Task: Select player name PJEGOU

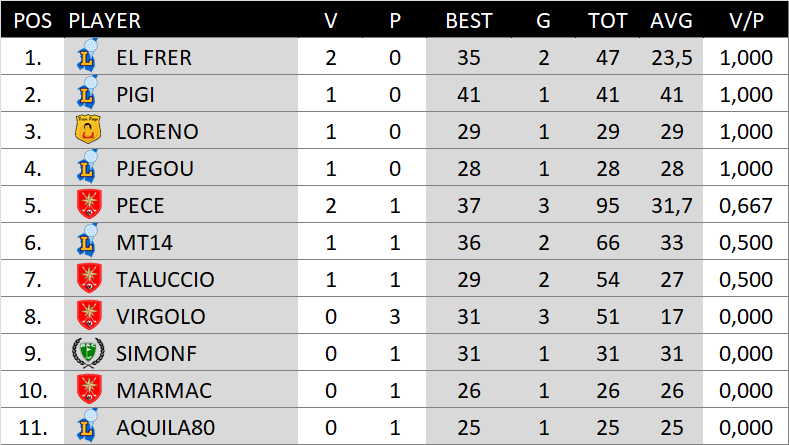Action: point(154,168)
